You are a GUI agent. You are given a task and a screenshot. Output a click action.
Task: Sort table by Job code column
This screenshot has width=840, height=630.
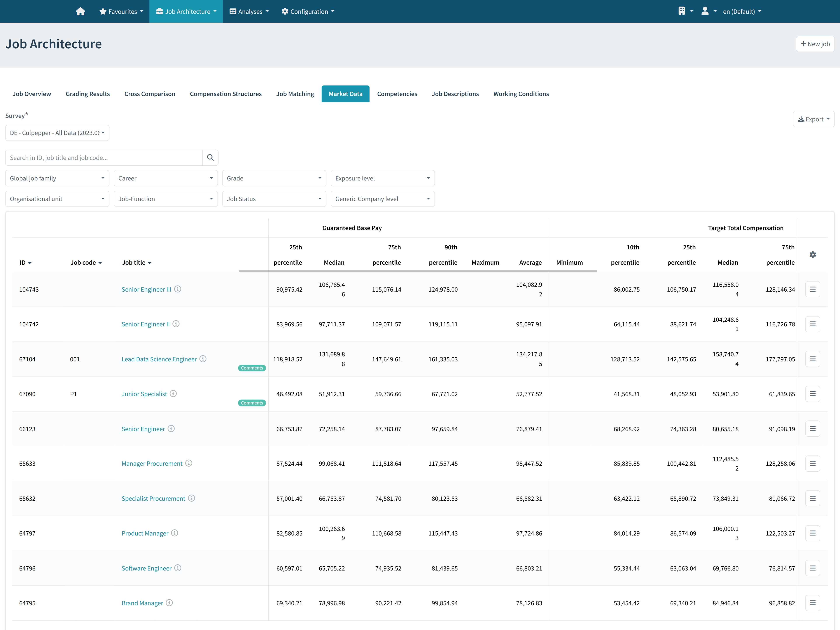(86, 263)
